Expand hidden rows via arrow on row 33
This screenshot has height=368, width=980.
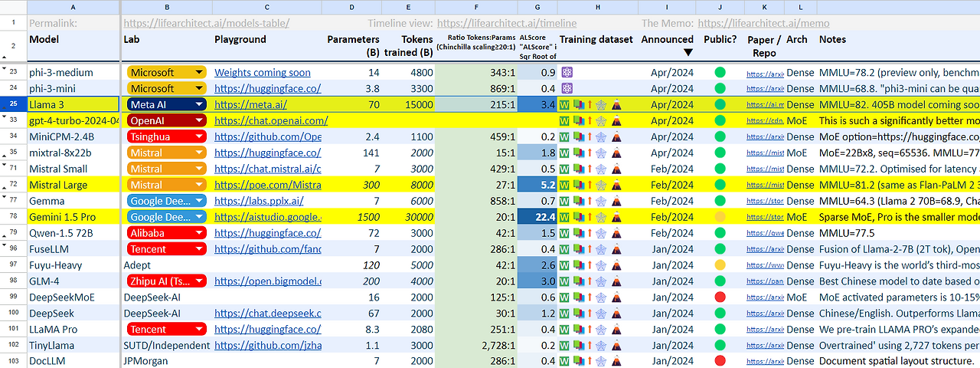(4, 117)
